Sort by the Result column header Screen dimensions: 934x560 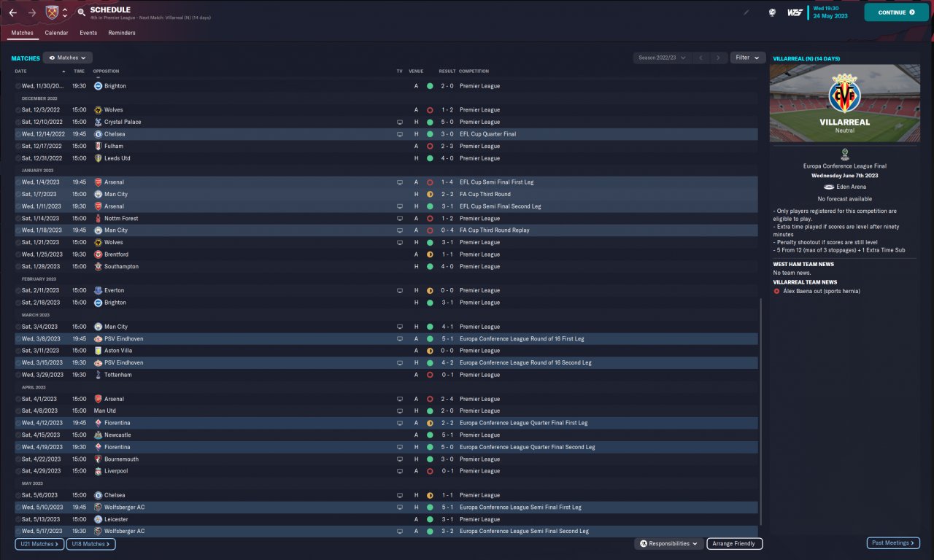point(447,71)
